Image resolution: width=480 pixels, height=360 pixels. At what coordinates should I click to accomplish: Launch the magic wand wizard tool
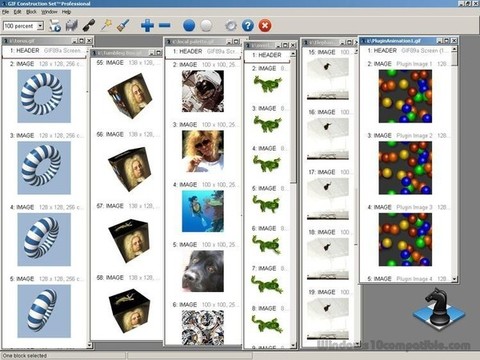point(106,25)
